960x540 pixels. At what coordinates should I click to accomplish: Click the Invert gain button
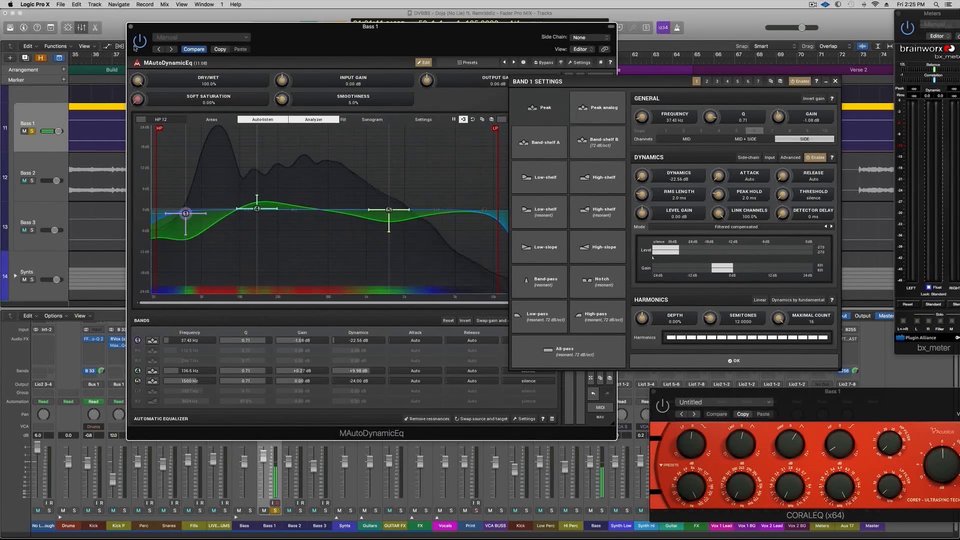coord(814,98)
